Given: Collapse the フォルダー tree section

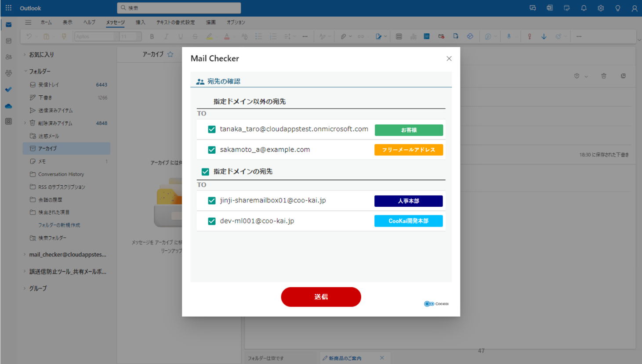Looking at the screenshot, I should pos(25,71).
